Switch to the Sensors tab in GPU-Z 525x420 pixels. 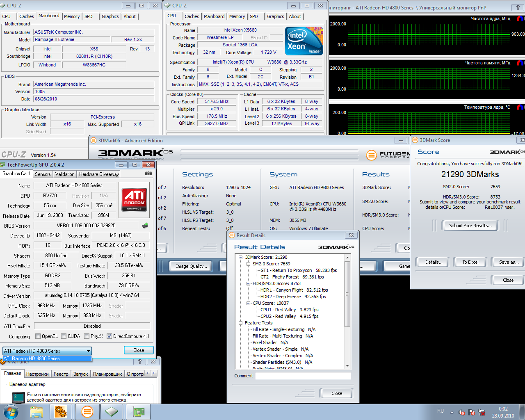click(x=43, y=174)
